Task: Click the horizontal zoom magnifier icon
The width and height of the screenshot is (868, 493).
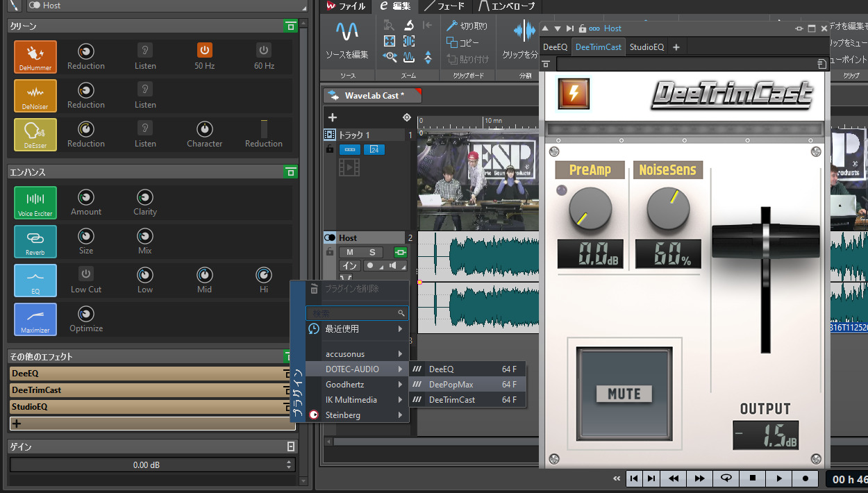Action: pyautogui.click(x=390, y=57)
